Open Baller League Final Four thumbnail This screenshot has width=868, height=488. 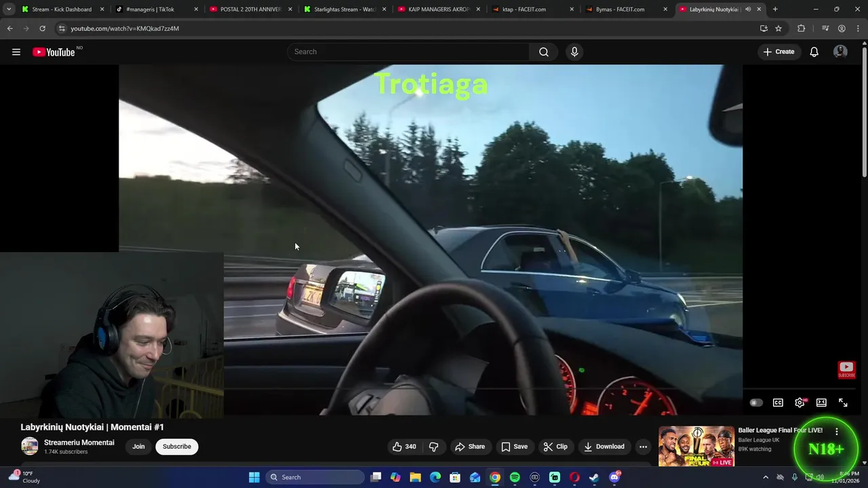click(x=696, y=446)
